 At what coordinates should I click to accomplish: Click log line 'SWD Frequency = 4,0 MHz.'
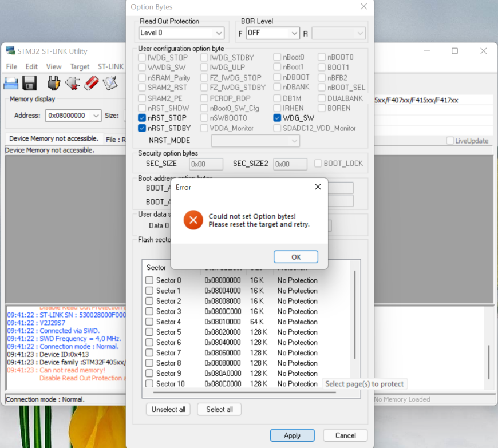pyautogui.click(x=80, y=339)
